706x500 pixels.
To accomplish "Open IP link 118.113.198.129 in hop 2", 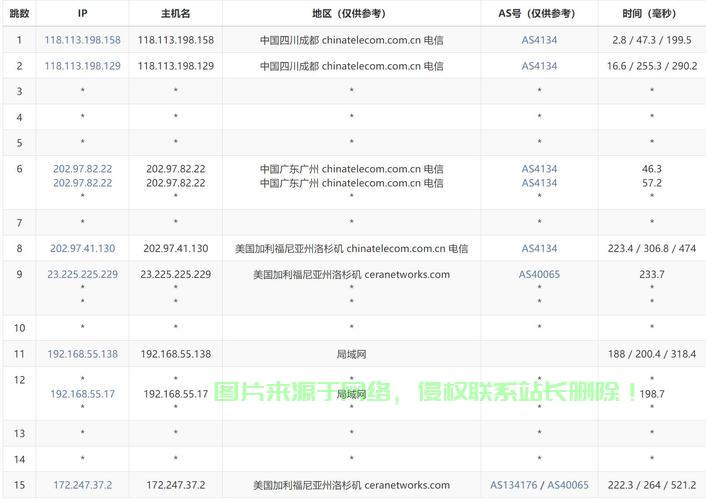I will (x=82, y=66).
